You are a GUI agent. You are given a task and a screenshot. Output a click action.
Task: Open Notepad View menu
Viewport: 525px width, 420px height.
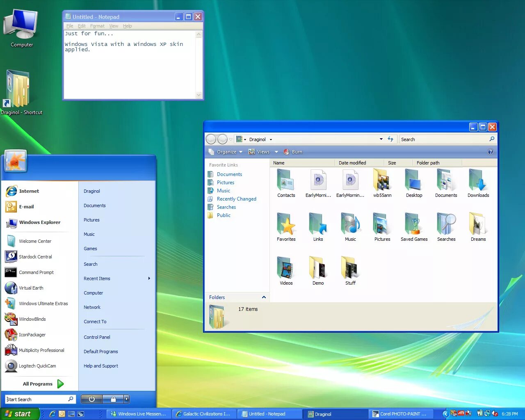[114, 26]
